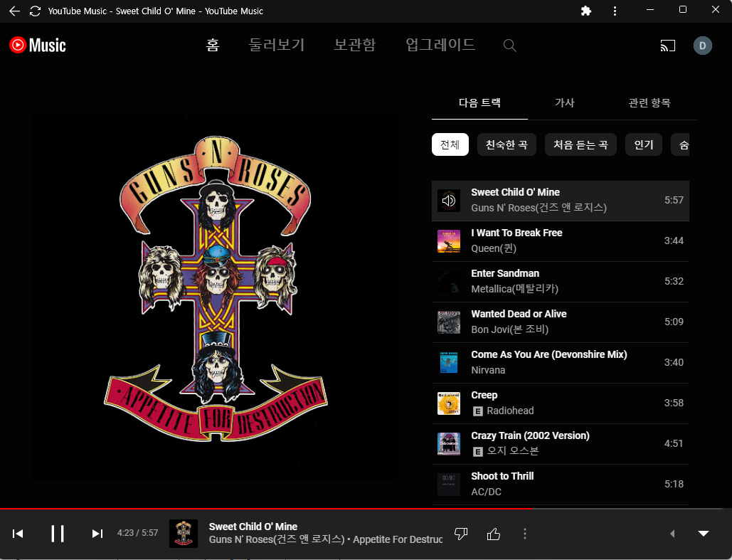The image size is (732, 560).
Task: Play Wanted Dead or Alive from queue
Action: pos(561,322)
